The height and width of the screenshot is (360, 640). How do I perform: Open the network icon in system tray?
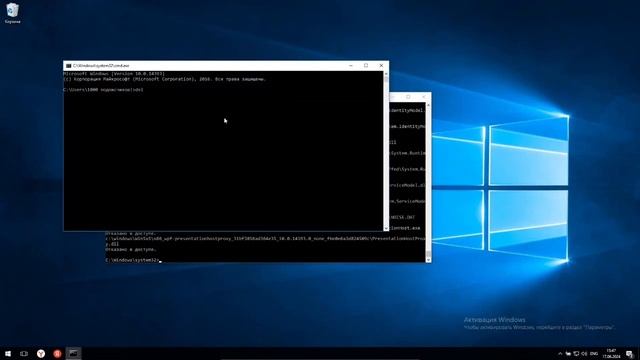(x=576, y=353)
